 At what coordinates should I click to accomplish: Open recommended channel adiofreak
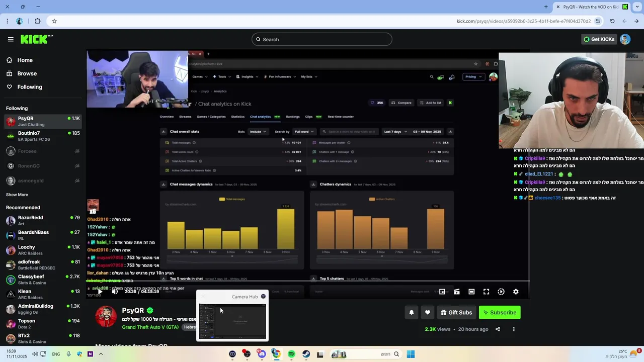tap(43, 264)
